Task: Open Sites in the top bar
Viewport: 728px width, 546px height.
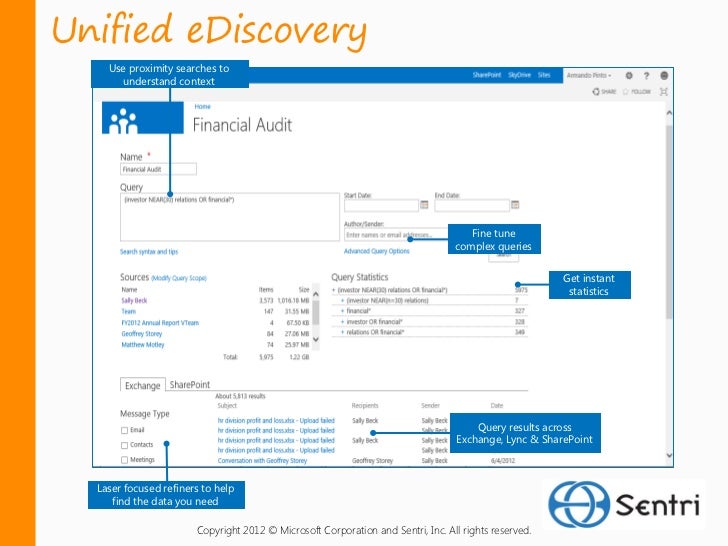Action: (x=544, y=75)
